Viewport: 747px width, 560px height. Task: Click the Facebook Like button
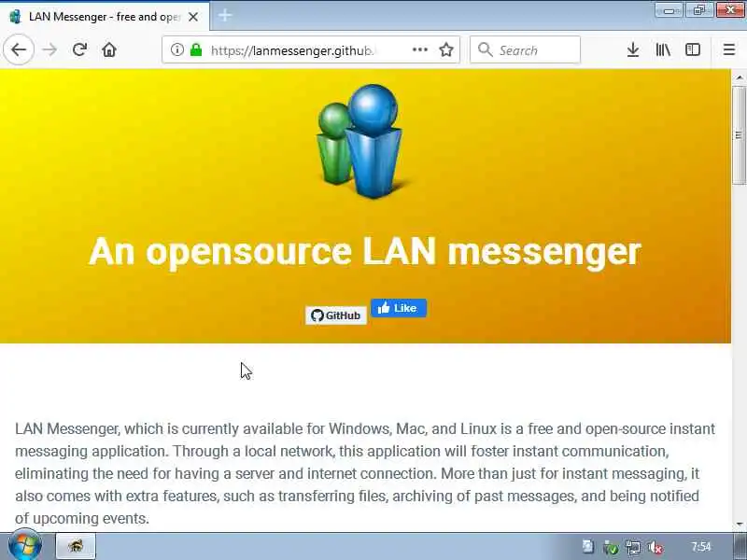click(x=399, y=308)
